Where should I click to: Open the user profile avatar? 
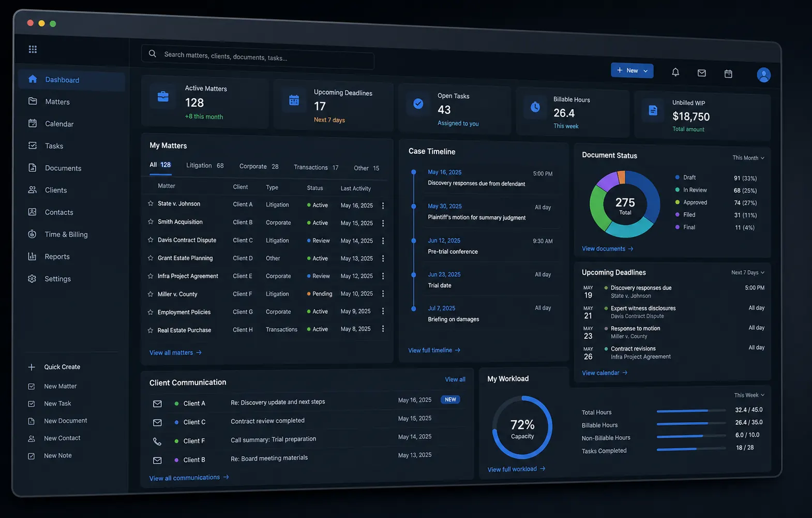click(x=763, y=75)
